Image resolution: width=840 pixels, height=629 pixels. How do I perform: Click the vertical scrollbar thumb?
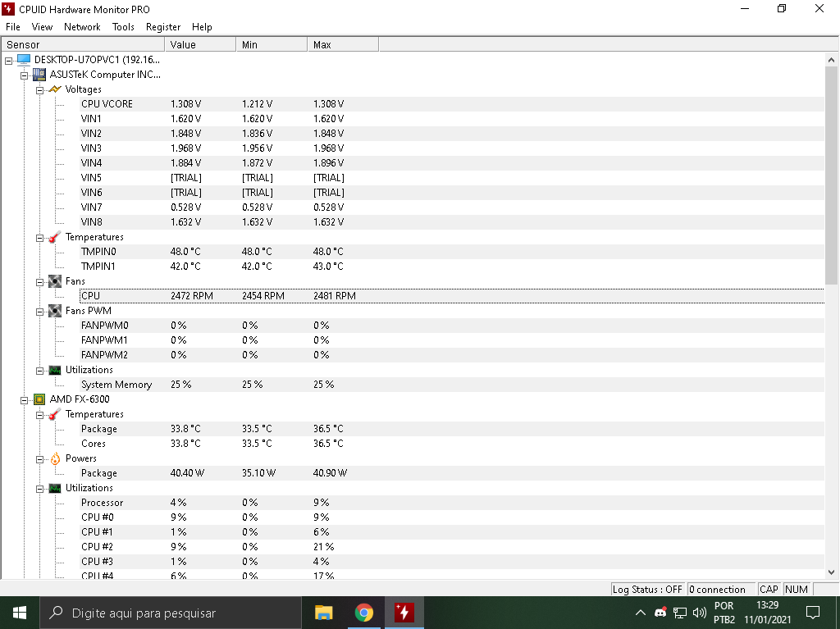(x=831, y=175)
